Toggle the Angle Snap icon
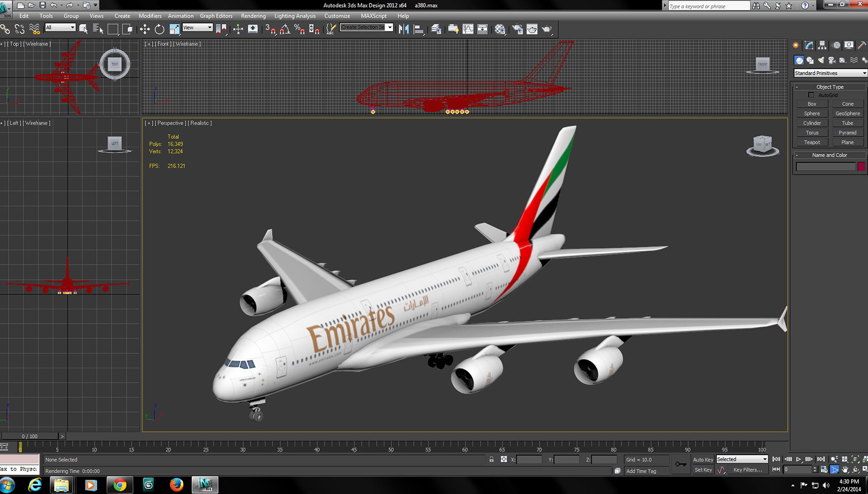The width and height of the screenshot is (868, 494). 285,29
